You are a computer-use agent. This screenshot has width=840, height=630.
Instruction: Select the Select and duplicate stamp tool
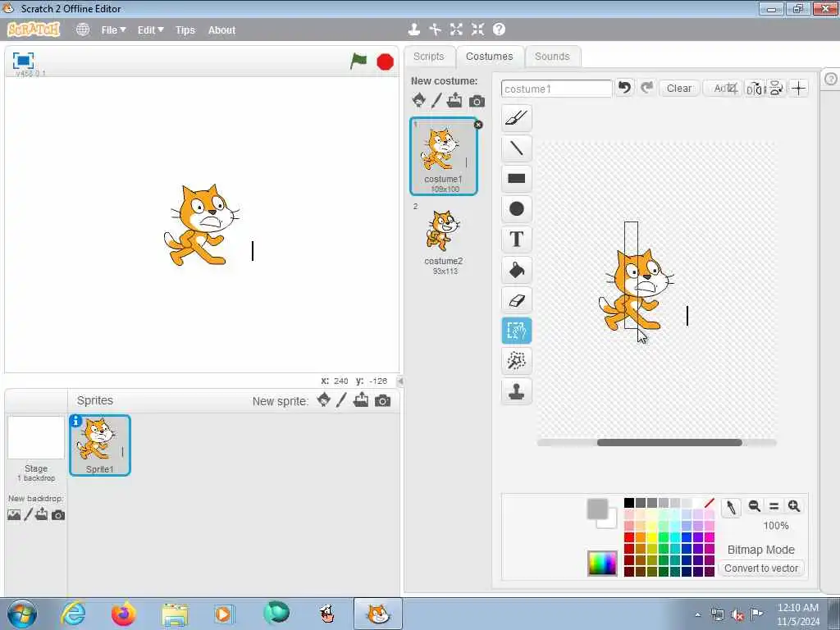[517, 391]
